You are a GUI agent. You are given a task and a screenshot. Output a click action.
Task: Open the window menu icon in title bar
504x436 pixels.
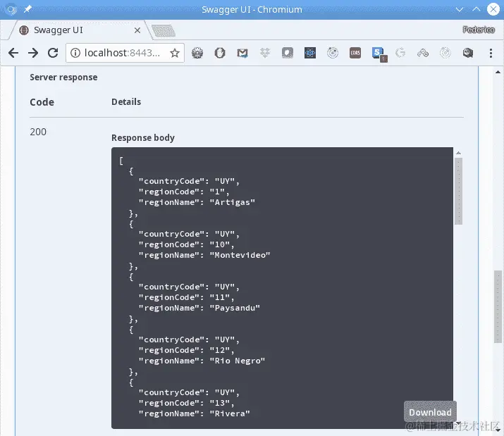tap(11, 9)
